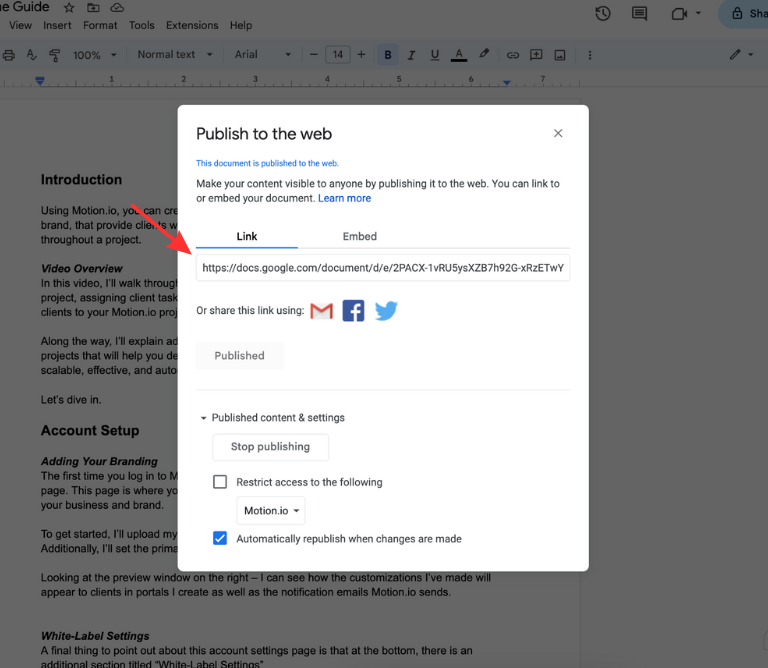The height and width of the screenshot is (668, 768).
Task: Toggle the italic formatting button
Action: [x=411, y=55]
